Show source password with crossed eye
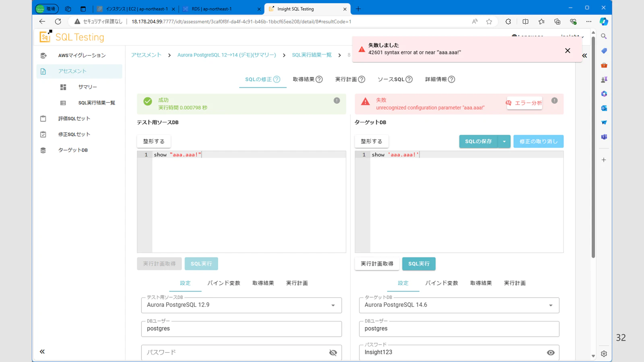Viewport: 644px width, 362px height. (333, 353)
